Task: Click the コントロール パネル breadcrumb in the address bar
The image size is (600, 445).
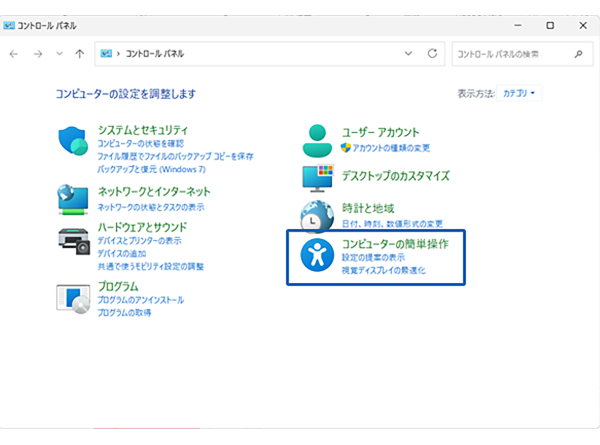Action: click(155, 54)
